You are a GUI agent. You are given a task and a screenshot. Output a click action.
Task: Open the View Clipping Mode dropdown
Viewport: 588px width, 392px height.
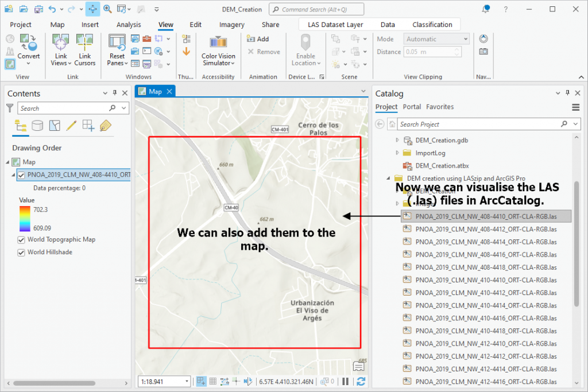pos(436,39)
